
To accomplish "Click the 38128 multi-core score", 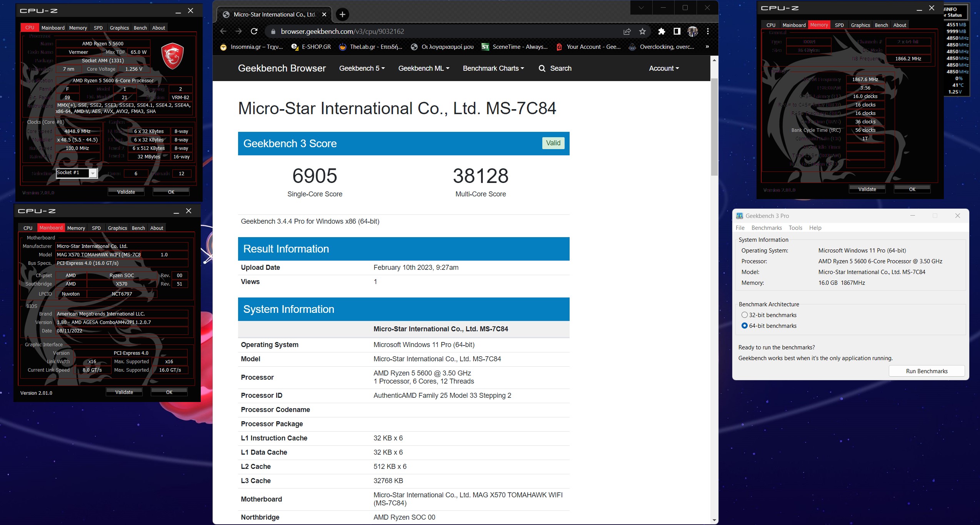I will coord(480,176).
